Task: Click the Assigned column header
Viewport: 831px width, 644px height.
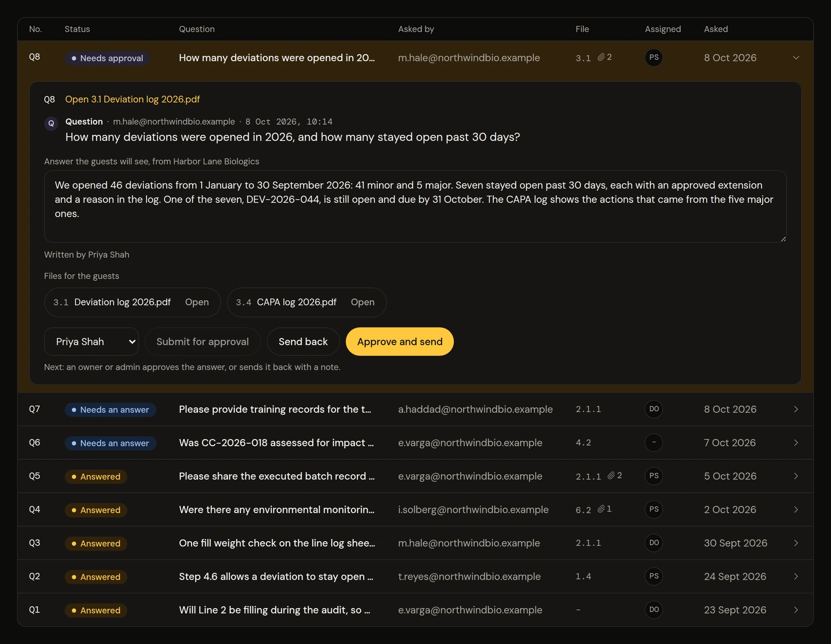Action: point(663,29)
